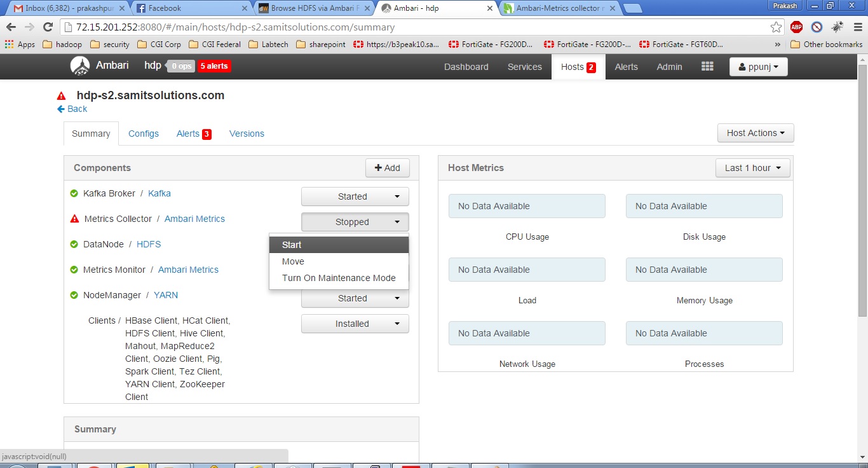Open the Host Actions dropdown

click(755, 133)
